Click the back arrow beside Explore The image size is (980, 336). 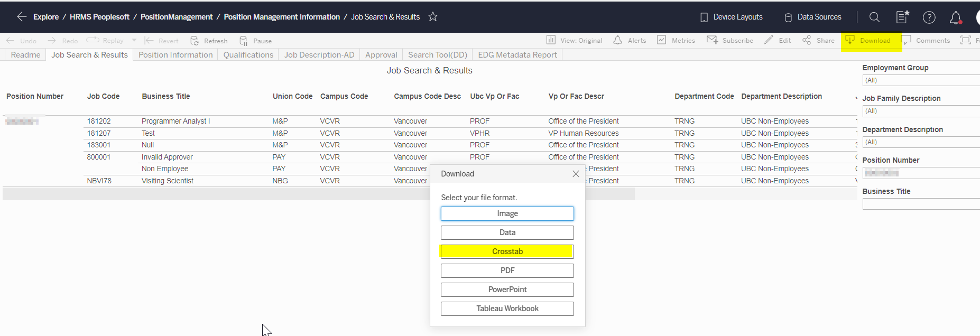tap(22, 17)
